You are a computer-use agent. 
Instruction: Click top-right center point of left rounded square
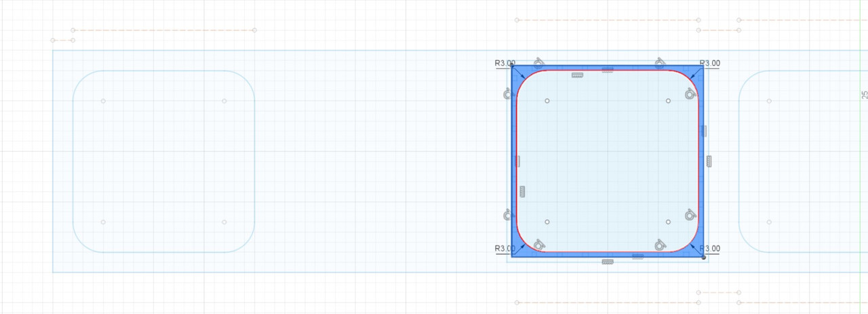pos(224,101)
